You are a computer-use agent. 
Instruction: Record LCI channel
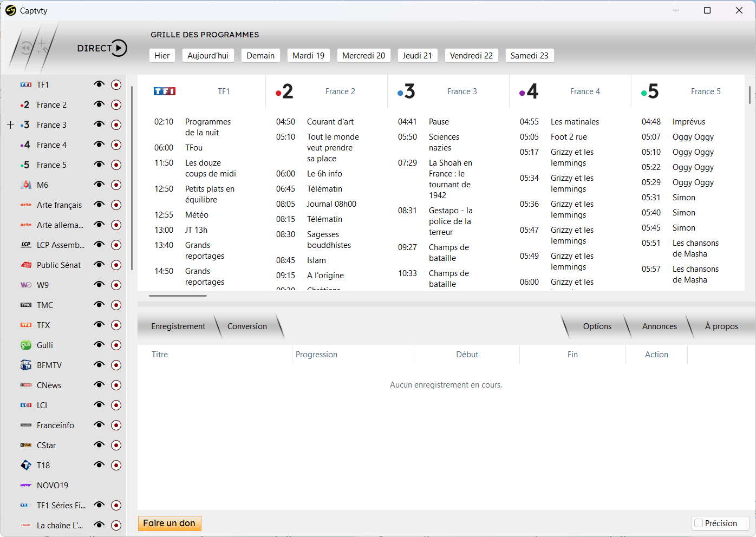coord(116,405)
